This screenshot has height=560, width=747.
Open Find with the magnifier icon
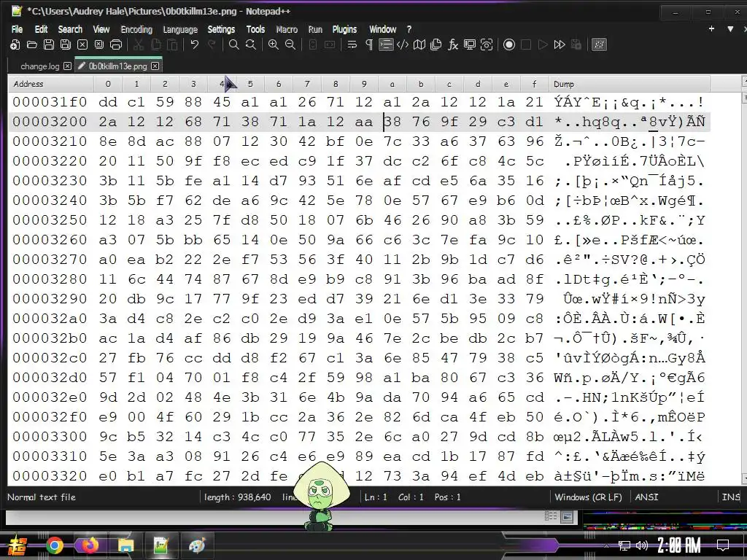(234, 44)
